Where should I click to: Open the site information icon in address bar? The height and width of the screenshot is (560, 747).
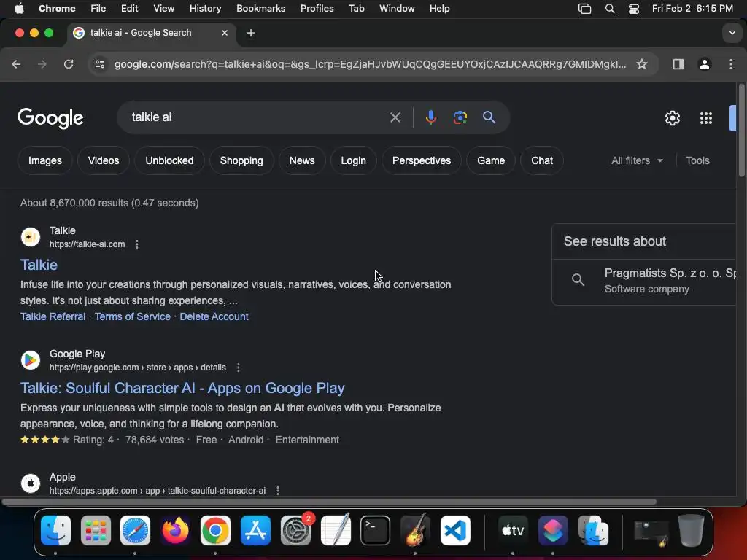[99, 64]
